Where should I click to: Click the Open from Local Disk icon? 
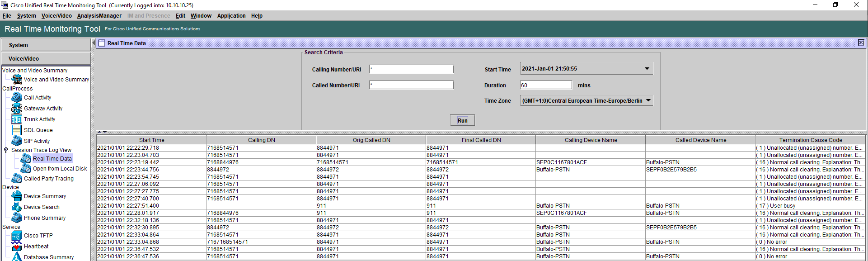tap(26, 168)
